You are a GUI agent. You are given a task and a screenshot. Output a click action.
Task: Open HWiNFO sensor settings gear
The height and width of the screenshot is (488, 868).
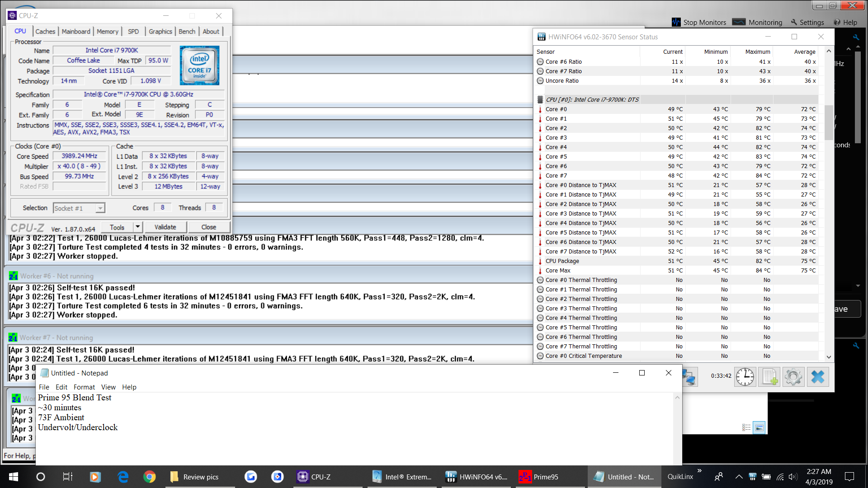point(793,376)
